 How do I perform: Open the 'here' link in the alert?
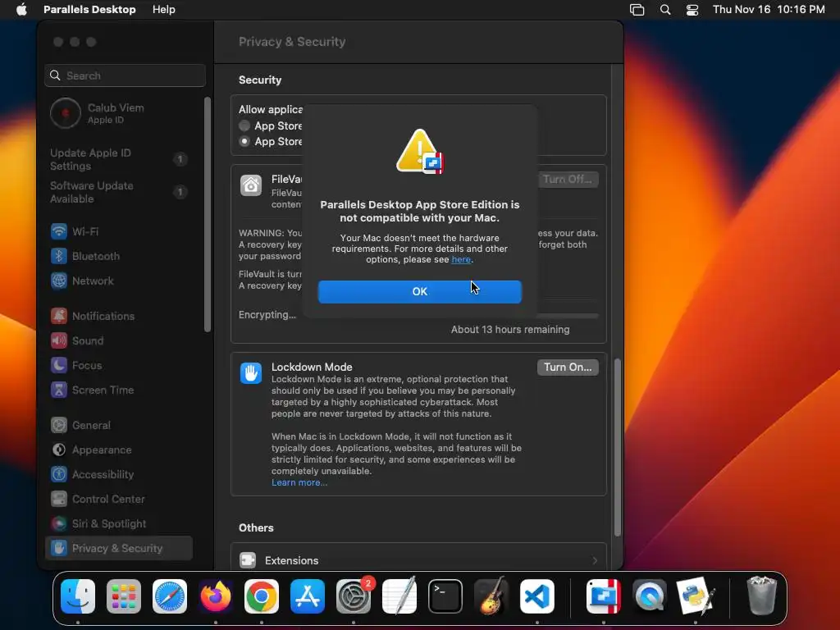[x=461, y=259]
